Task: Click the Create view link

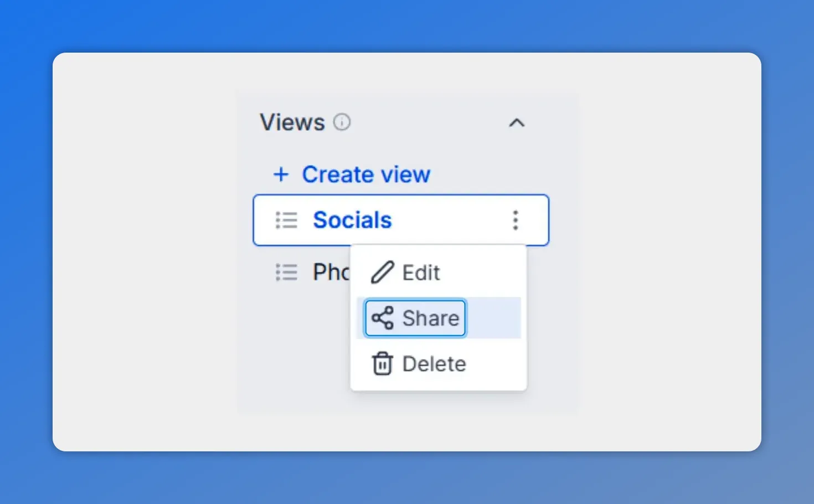Action: (366, 174)
